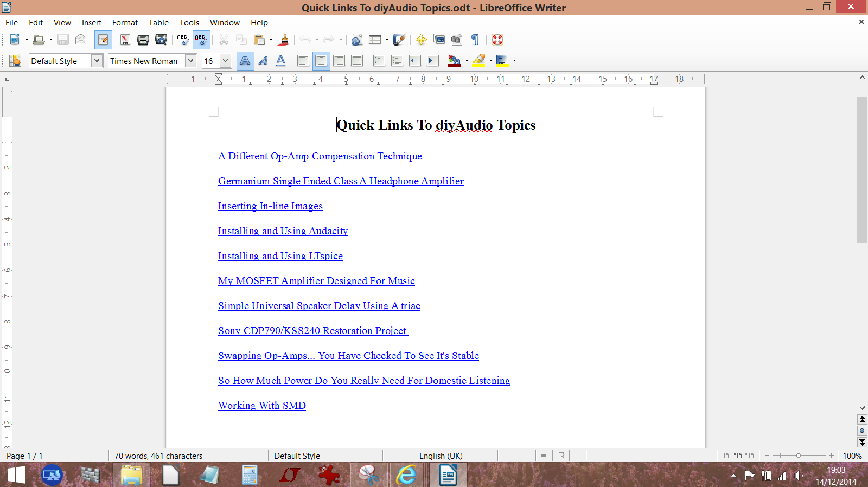
Task: Select Book view layout icon
Action: [x=749, y=456]
